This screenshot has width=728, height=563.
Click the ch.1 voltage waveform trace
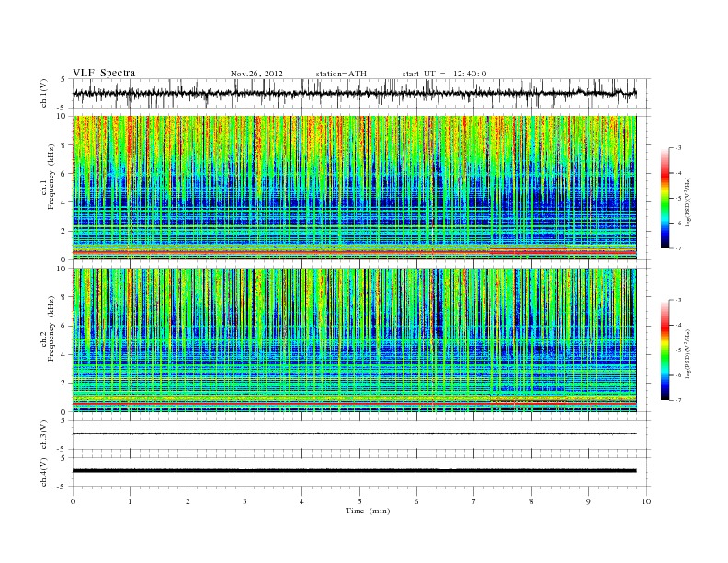[x=354, y=93]
